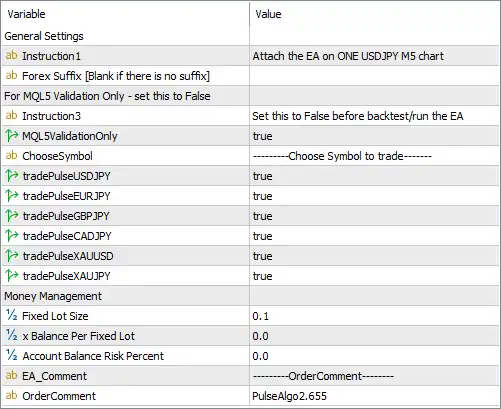Toggle the tradePulseEURJPY true value
Viewport: 501px width, 409px height.
374,196
